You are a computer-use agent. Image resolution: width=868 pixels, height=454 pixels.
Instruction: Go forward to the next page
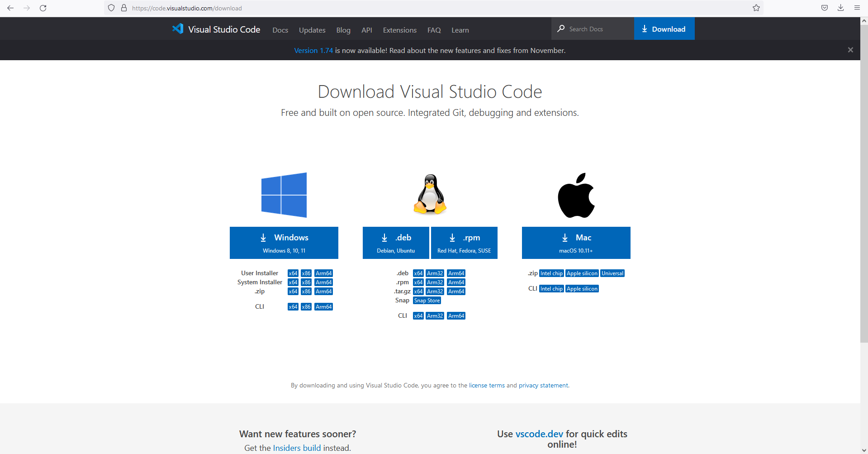27,8
